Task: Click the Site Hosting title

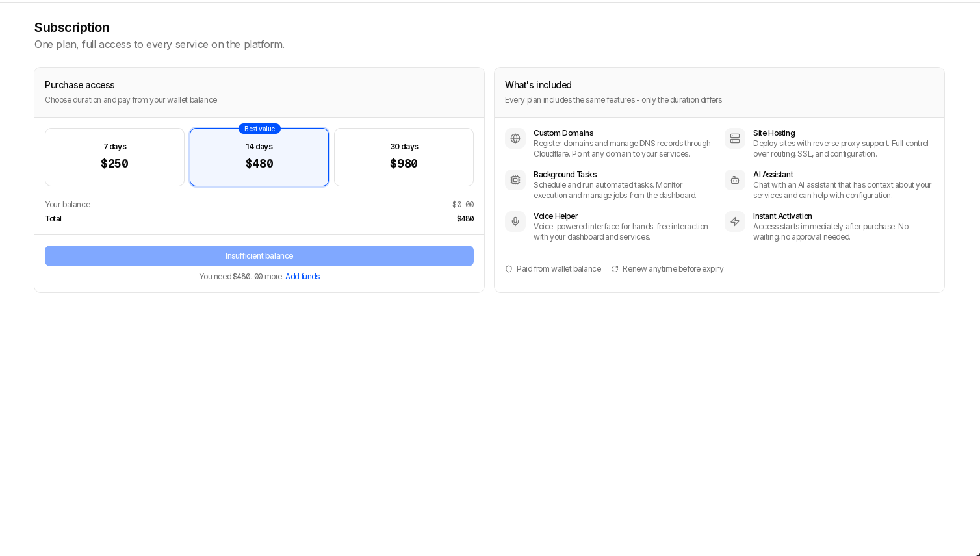Action: tap(773, 133)
